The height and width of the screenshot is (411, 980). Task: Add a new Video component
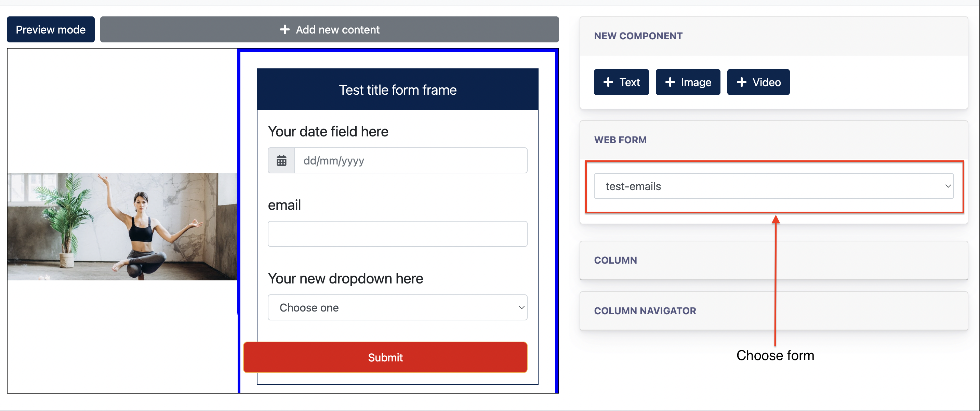[758, 82]
